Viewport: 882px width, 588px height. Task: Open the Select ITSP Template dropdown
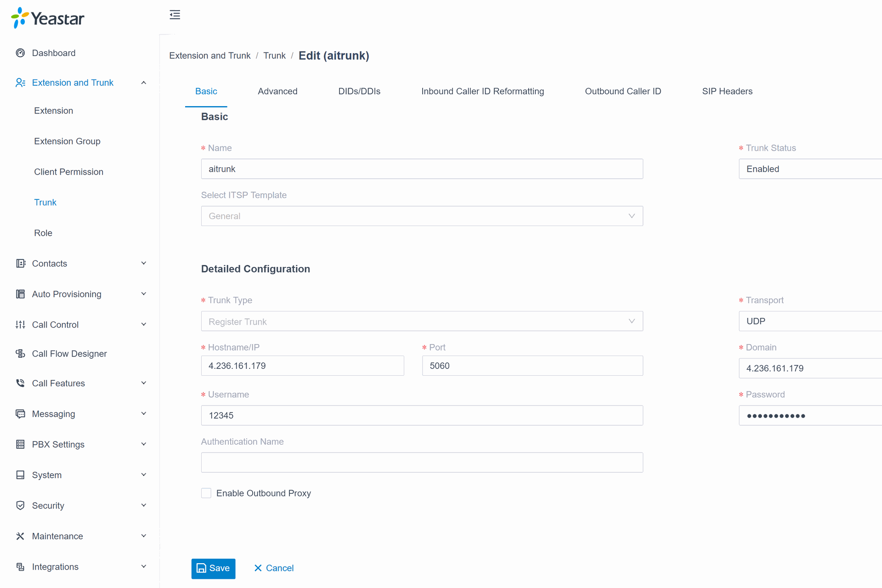click(422, 216)
